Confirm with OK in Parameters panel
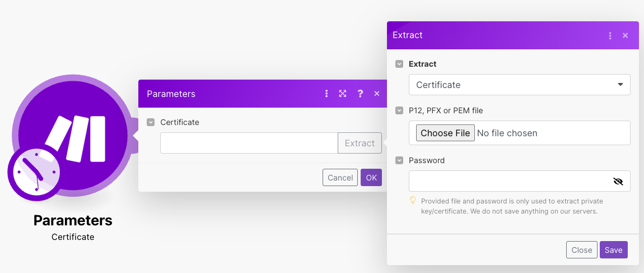 point(371,178)
